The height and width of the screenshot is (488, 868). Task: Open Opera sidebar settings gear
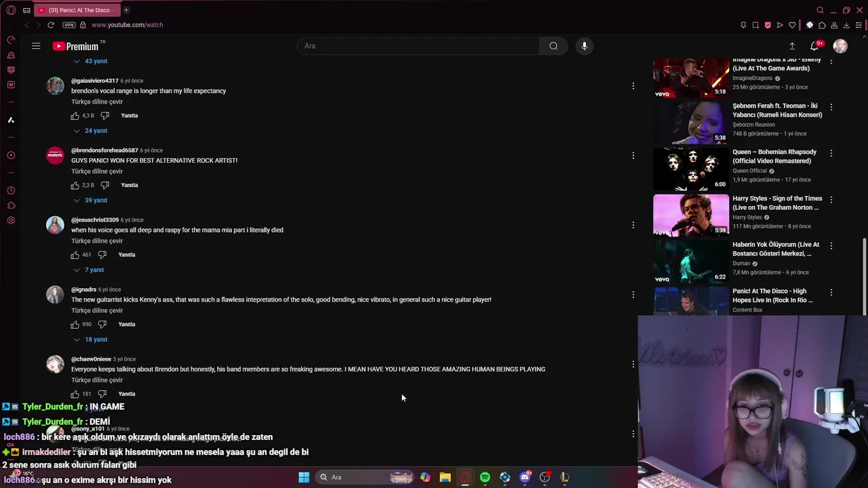click(x=11, y=220)
